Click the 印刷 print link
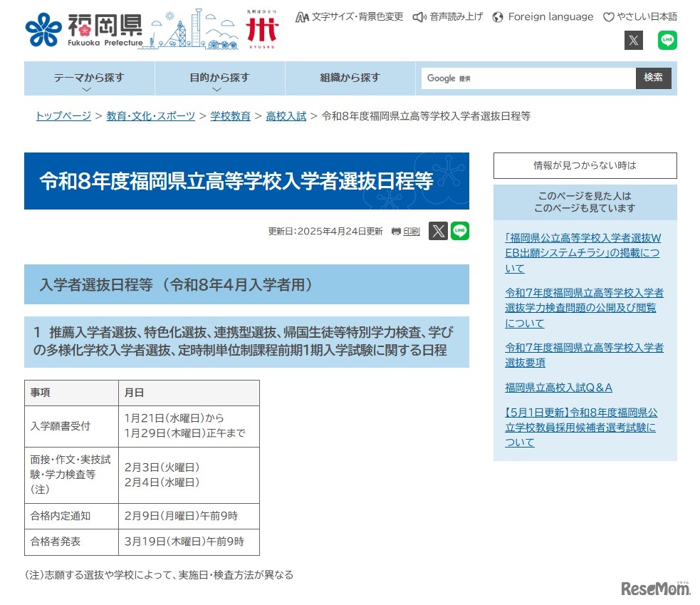Image resolution: width=700 pixels, height=605 pixels. pyautogui.click(x=406, y=232)
